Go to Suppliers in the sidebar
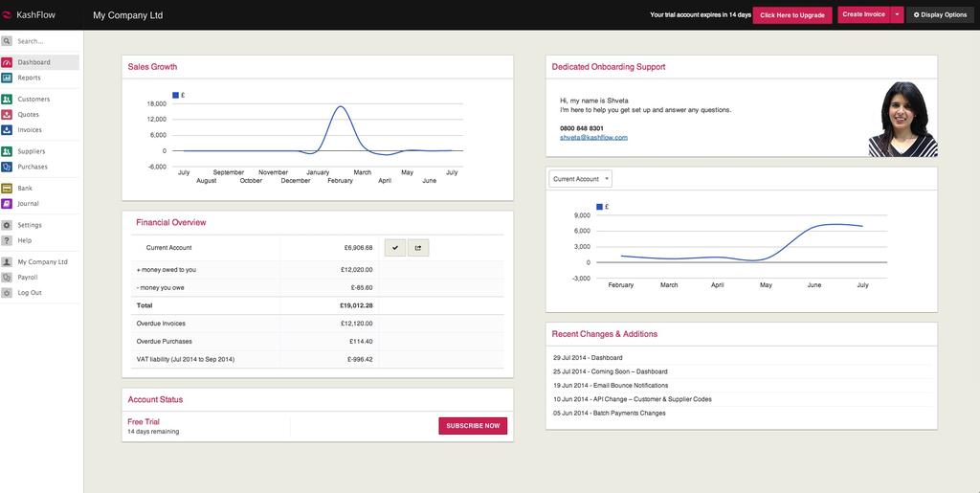Image resolution: width=980 pixels, height=493 pixels. coord(31,151)
